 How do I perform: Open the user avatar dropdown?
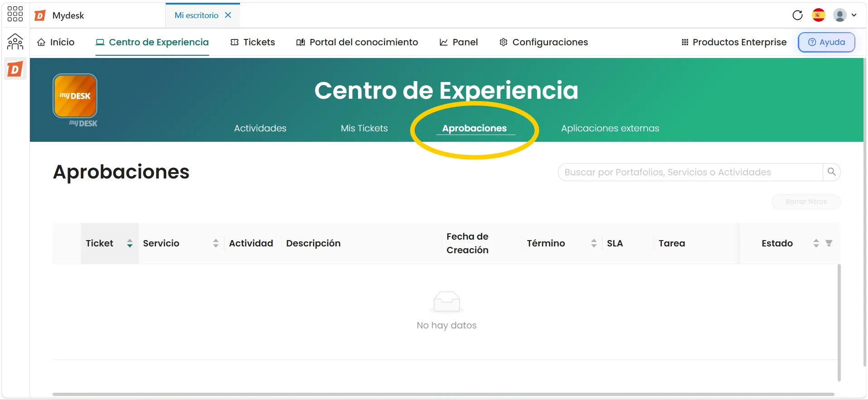(x=845, y=15)
